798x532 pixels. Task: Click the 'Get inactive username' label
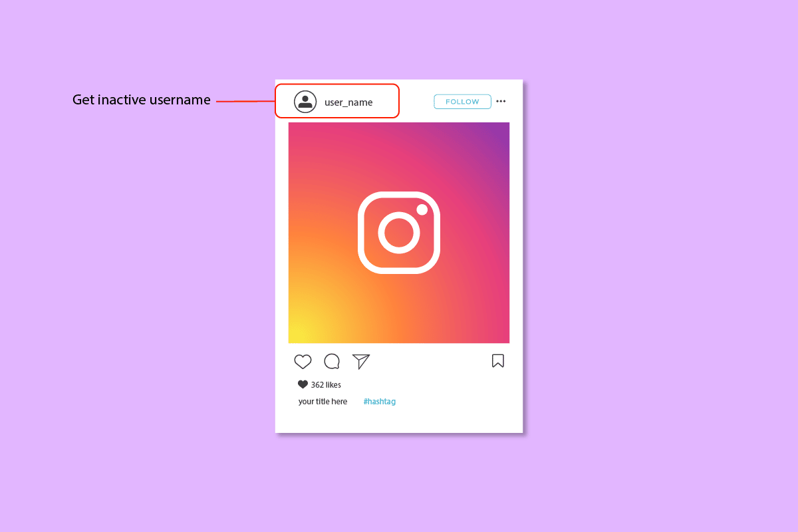[x=142, y=100]
